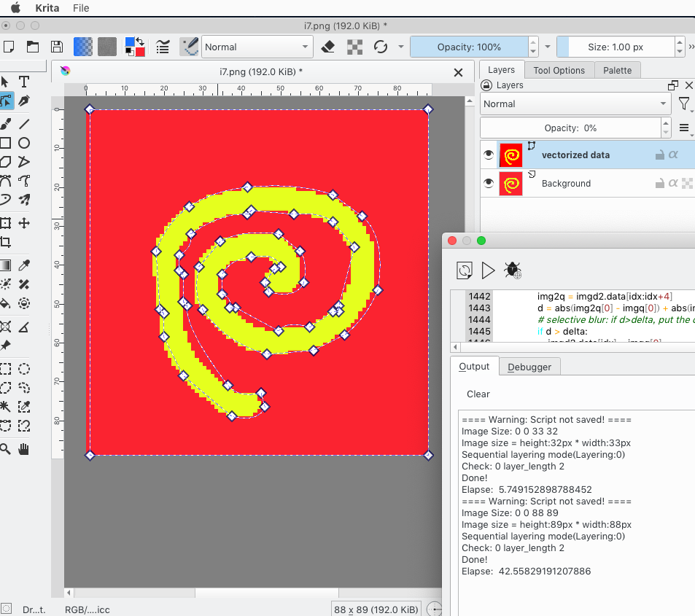
Task: Click the Save document icon
Action: (56, 47)
